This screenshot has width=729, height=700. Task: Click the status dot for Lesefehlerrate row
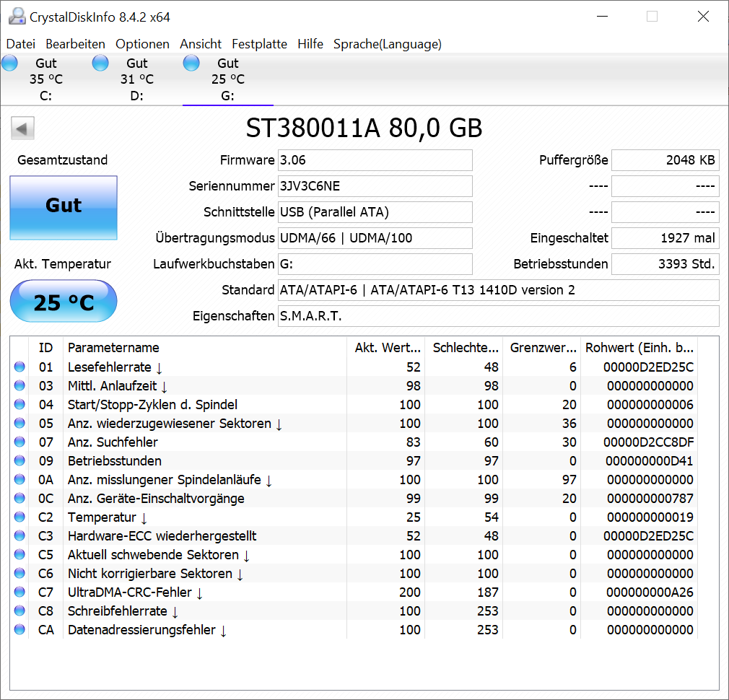[19, 367]
